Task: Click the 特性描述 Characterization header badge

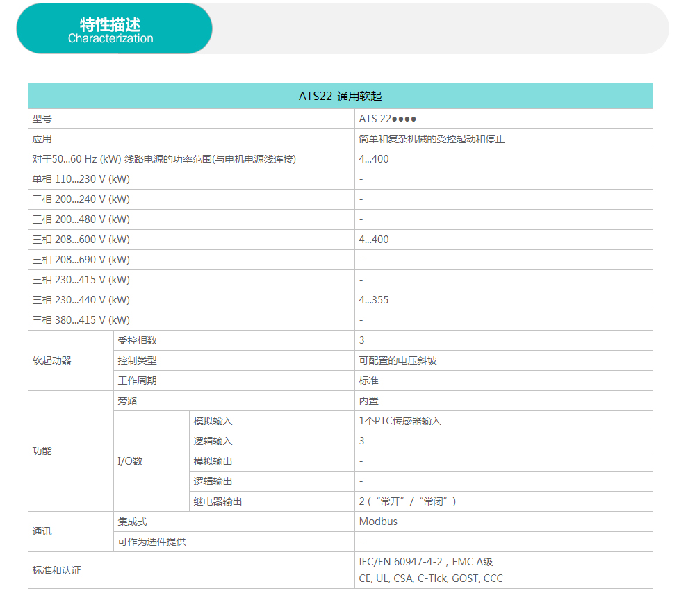Action: [114, 28]
